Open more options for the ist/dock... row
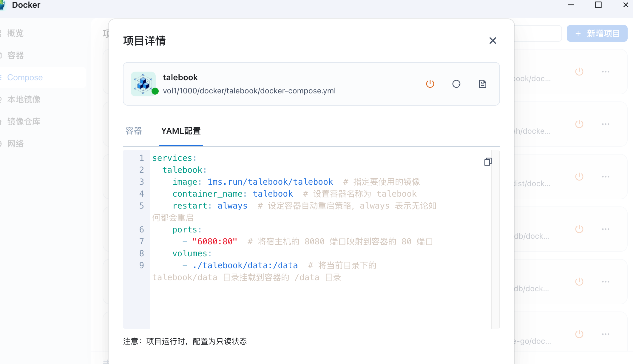This screenshot has height=364, width=633. tap(605, 177)
